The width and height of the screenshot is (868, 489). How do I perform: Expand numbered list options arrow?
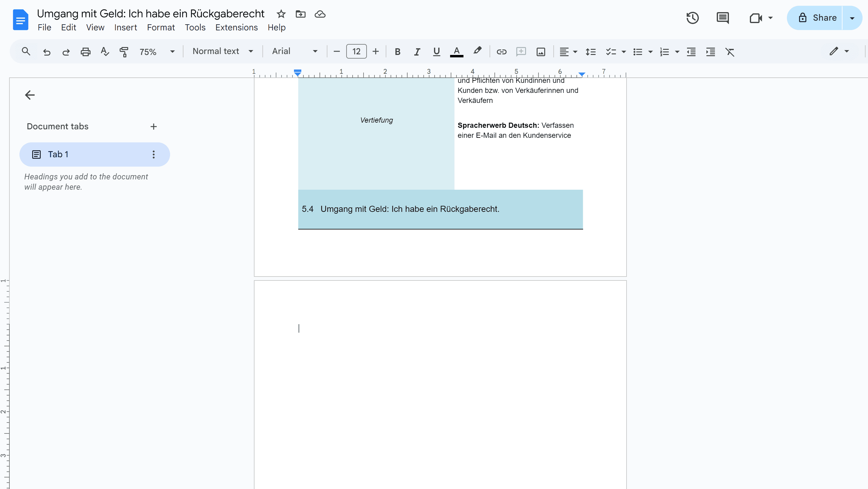(677, 52)
